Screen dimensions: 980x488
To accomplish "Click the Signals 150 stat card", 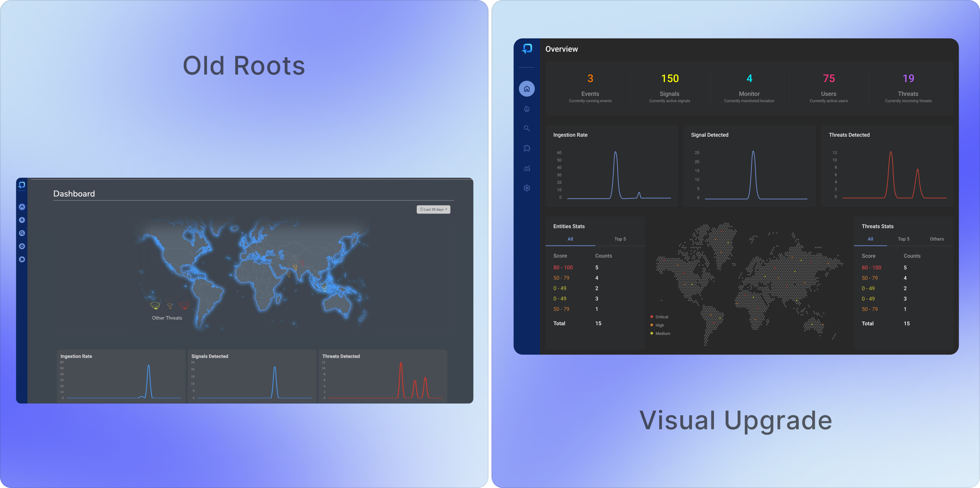I will (669, 88).
